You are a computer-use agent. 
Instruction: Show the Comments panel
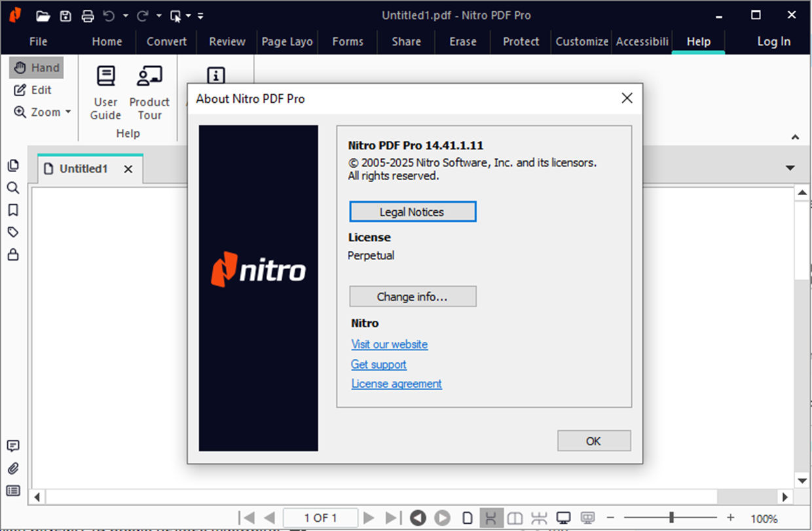click(13, 446)
